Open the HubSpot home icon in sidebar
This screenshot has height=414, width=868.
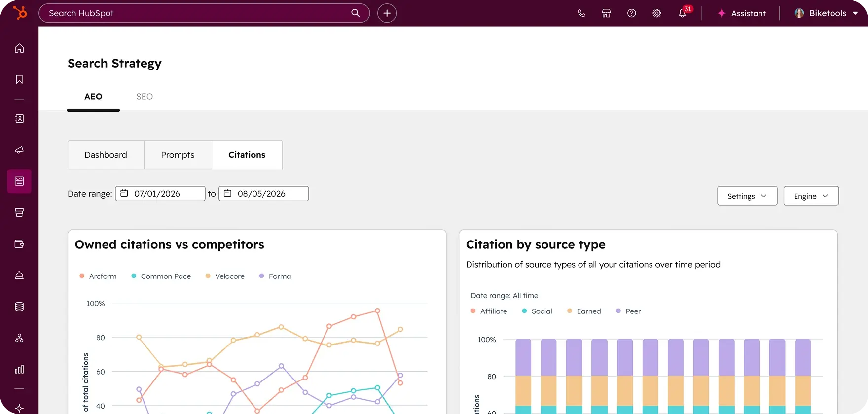point(19,48)
